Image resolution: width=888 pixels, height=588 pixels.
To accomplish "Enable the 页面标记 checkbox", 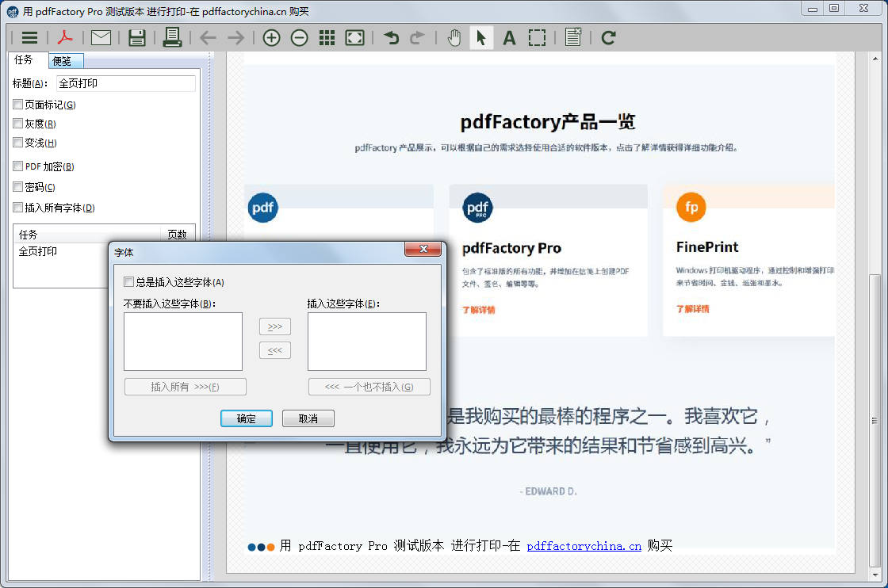I will point(18,105).
